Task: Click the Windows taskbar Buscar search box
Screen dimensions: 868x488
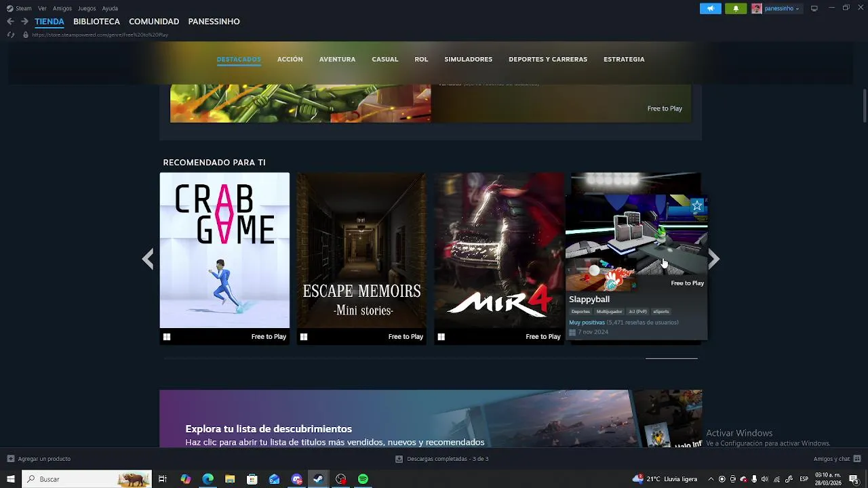Action: pos(87,479)
